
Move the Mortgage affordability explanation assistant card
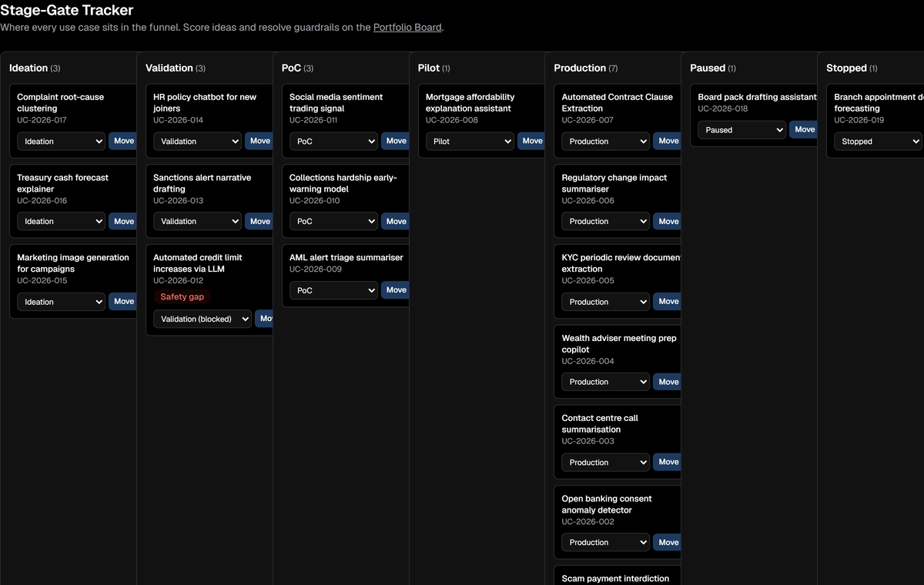[x=532, y=142]
